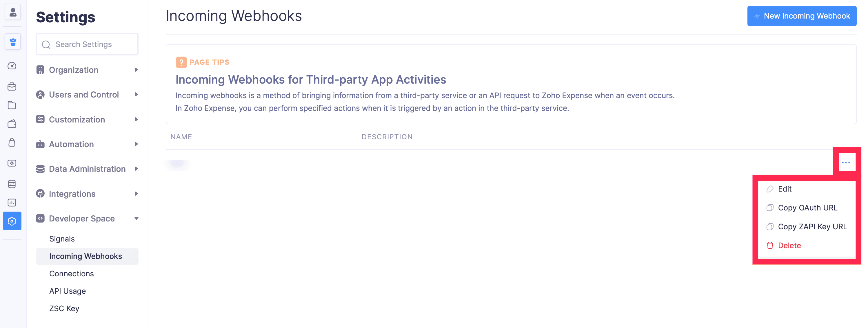Viewport: 868px width, 328px height.
Task: Click the user profile avatar icon
Action: (x=13, y=12)
